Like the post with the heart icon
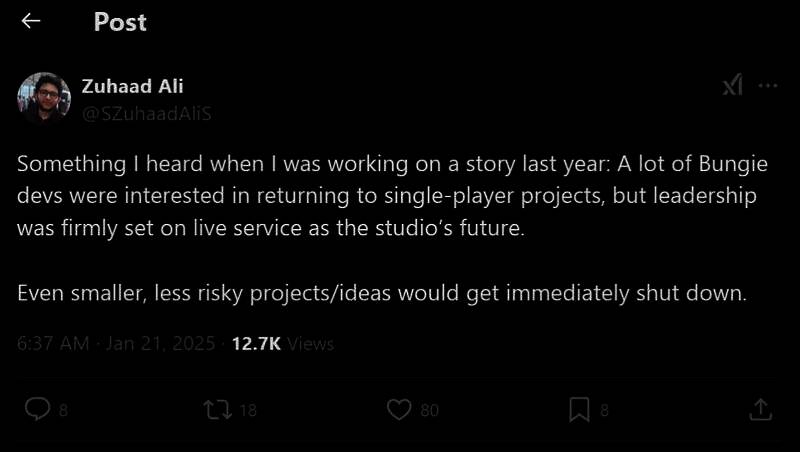 coord(398,409)
